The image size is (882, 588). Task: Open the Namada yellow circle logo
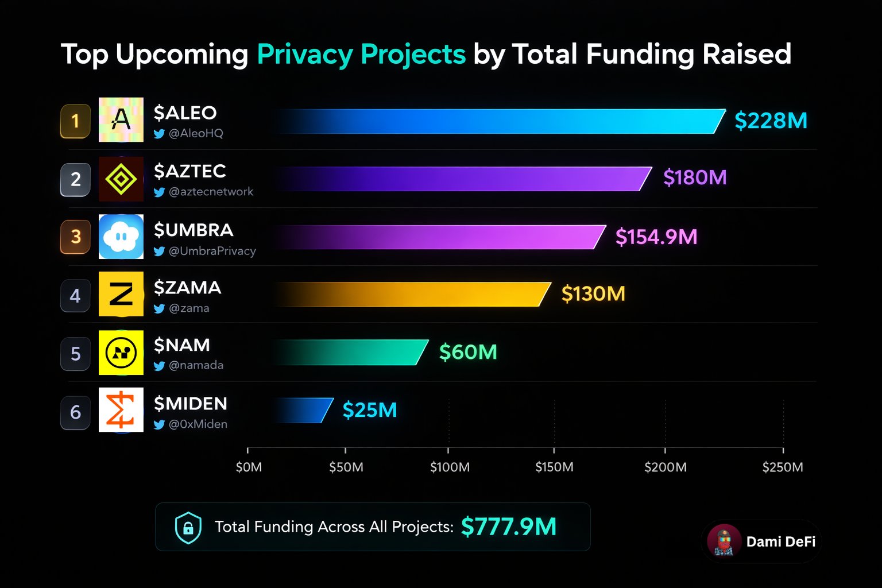pos(121,353)
